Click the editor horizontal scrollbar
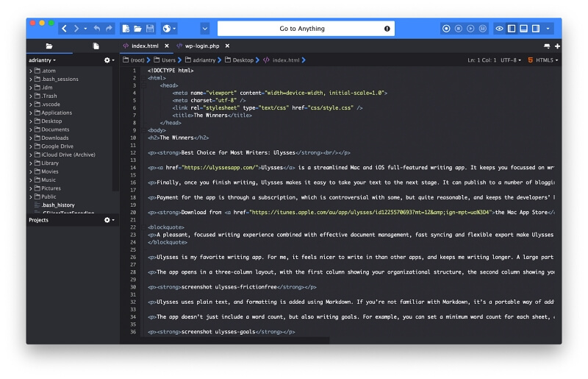This screenshot has height=379, width=588. point(224,340)
